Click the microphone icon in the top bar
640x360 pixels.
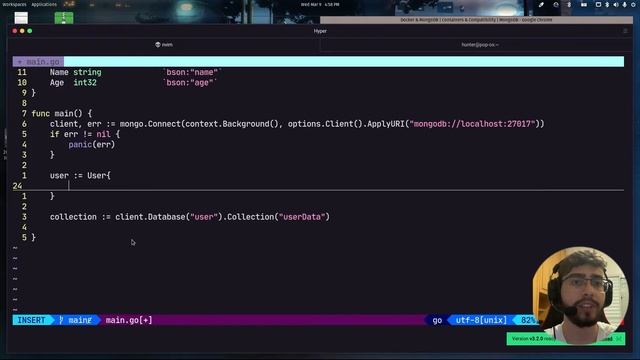pyautogui.click(x=624, y=4)
